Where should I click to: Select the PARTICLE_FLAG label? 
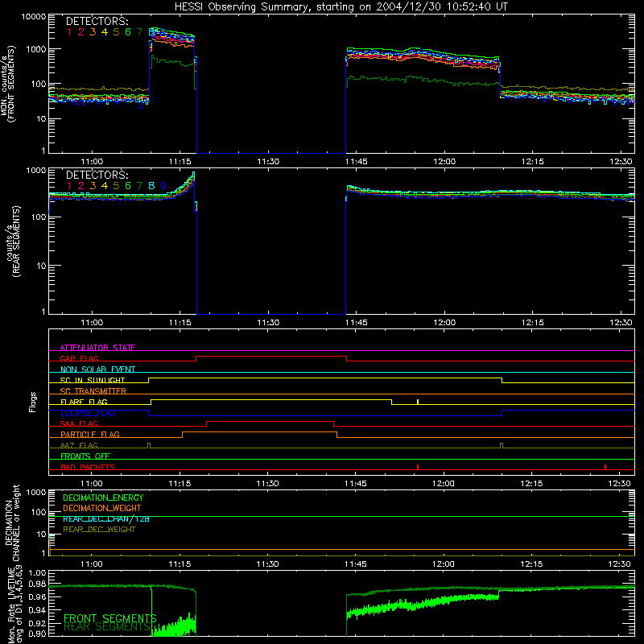[x=90, y=434]
